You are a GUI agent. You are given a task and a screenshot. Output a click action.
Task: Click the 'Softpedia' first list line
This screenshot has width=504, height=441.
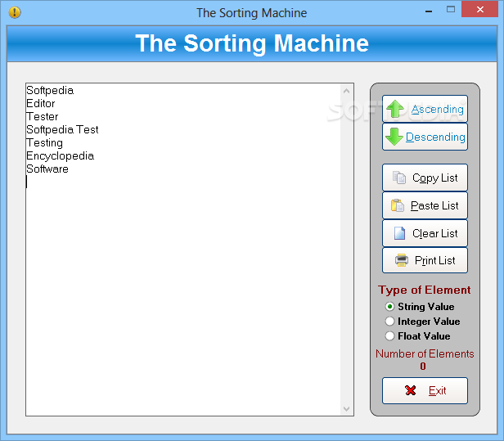pos(50,90)
